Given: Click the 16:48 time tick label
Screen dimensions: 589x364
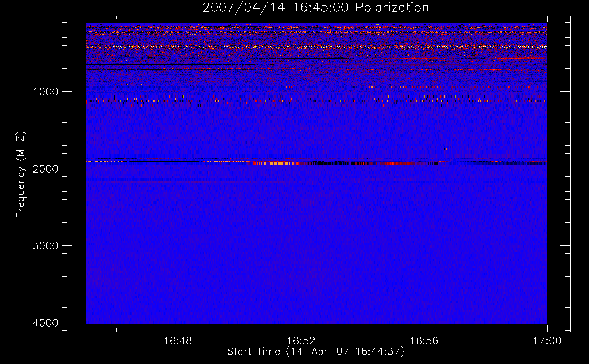Looking at the screenshot, I should pos(178,341).
